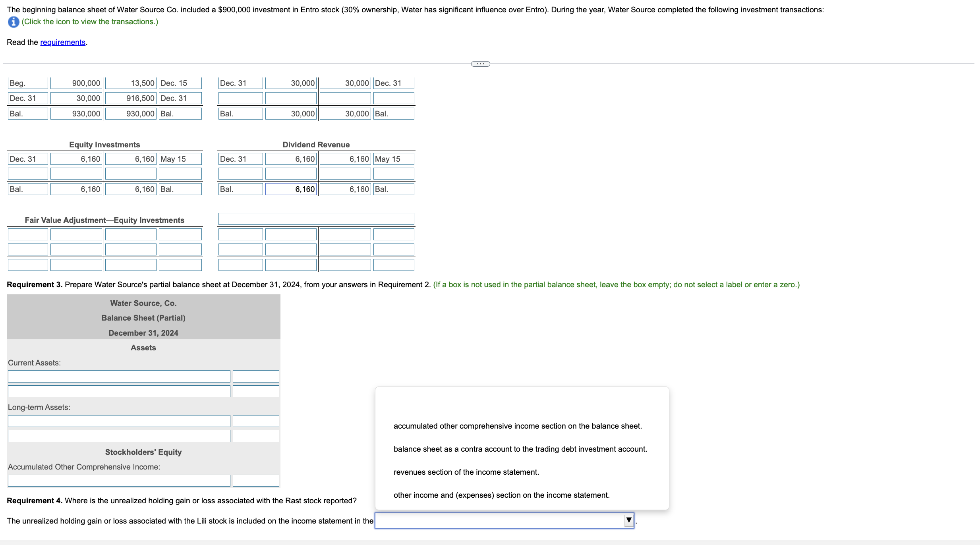Screen dimensions: 980x545
Task: Choose 'balance sheet as a contra account' option
Action: (x=520, y=449)
